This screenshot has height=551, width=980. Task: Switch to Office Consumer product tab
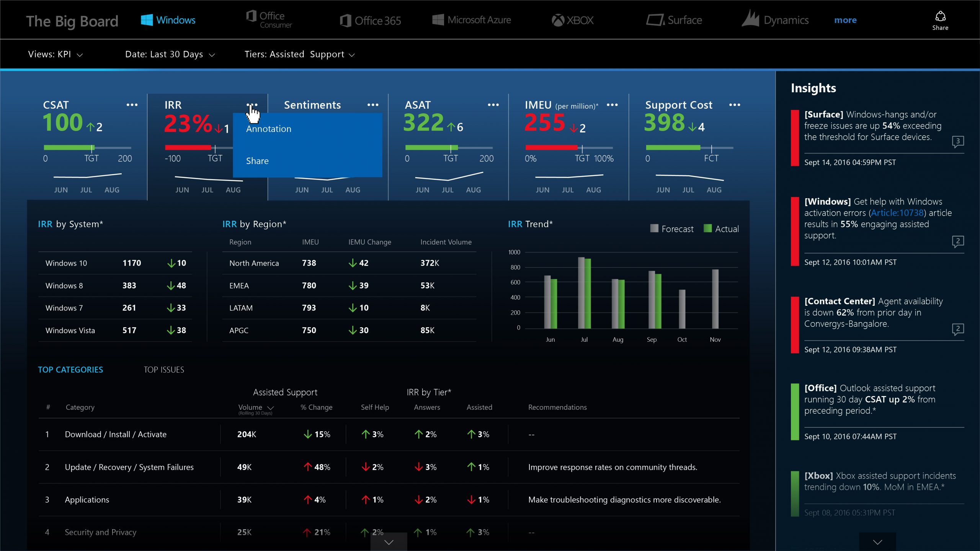click(x=269, y=20)
